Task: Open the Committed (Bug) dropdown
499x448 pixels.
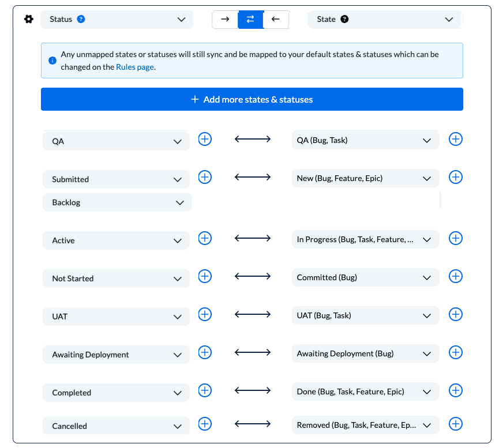Action: (x=365, y=277)
